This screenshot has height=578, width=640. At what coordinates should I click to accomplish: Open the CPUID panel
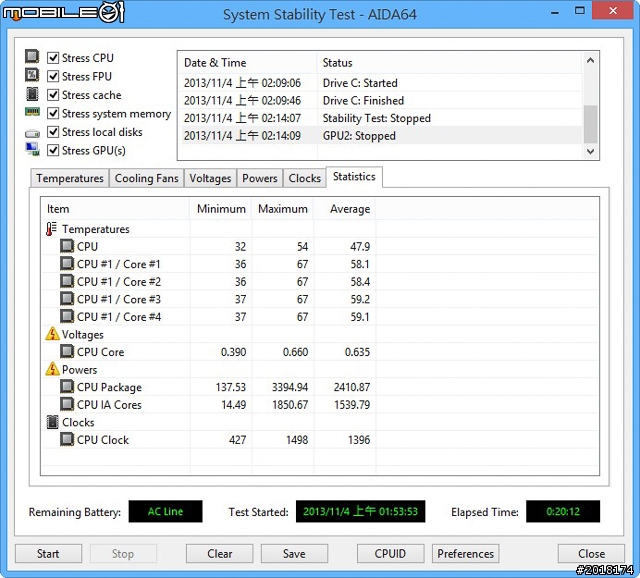point(390,554)
